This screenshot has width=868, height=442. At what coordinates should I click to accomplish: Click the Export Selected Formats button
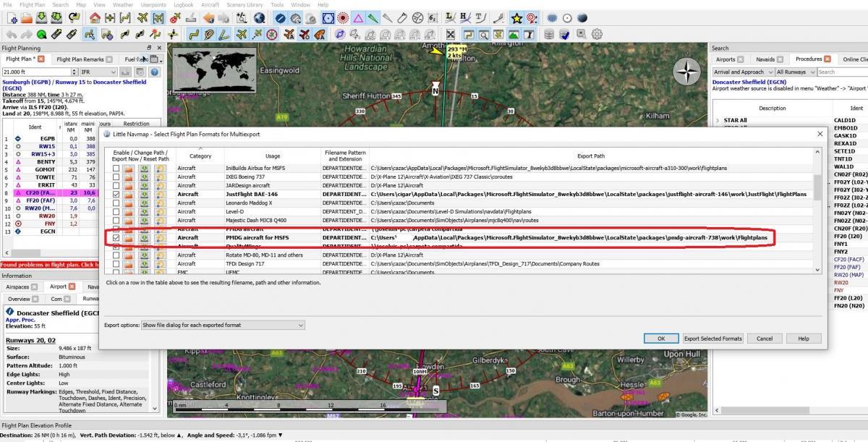click(x=713, y=339)
